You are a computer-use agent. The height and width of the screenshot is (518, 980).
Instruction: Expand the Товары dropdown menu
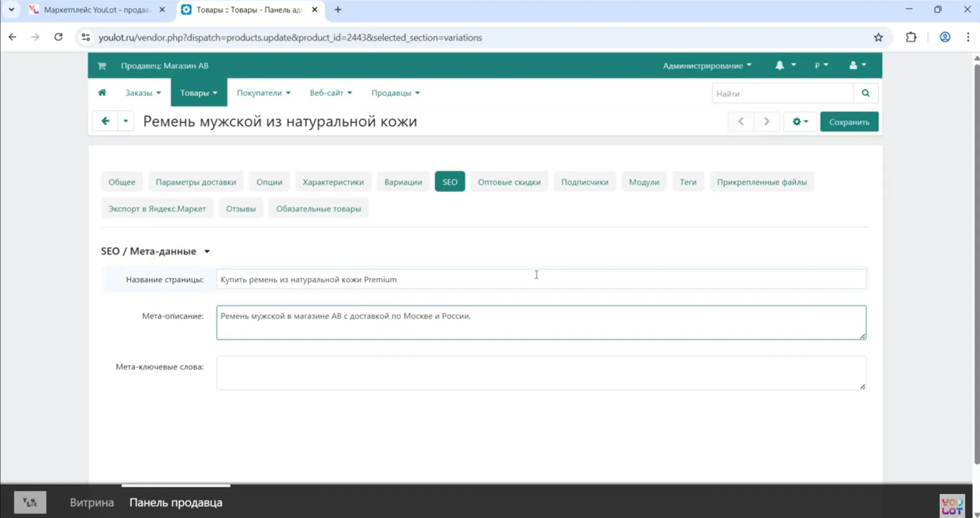[x=199, y=93]
